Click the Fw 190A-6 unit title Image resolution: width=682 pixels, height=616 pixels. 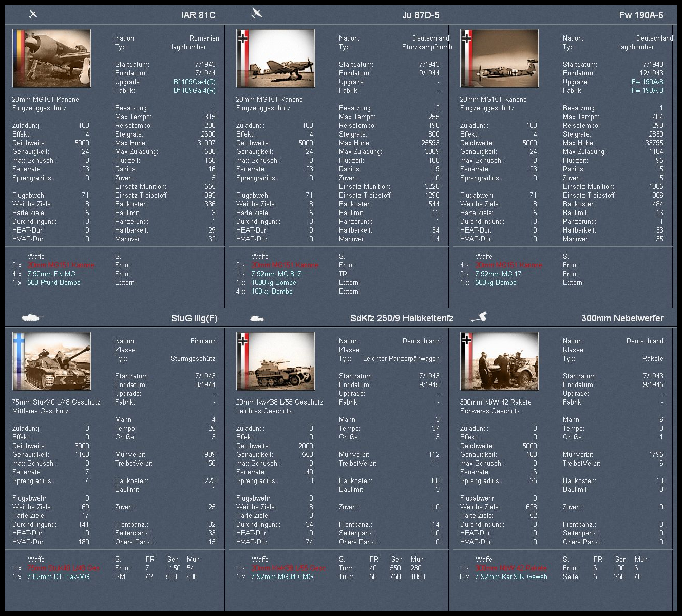pos(641,15)
